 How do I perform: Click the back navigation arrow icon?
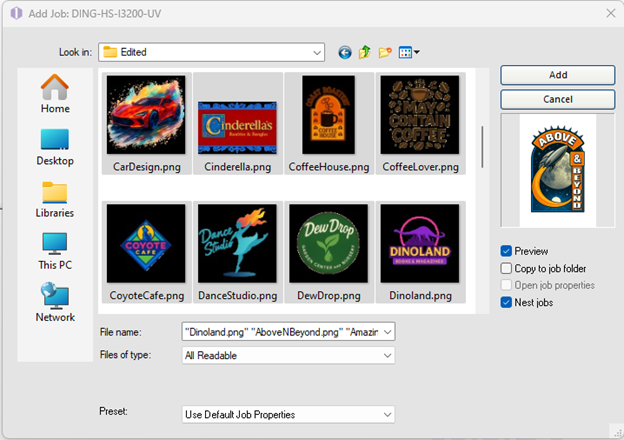[345, 52]
